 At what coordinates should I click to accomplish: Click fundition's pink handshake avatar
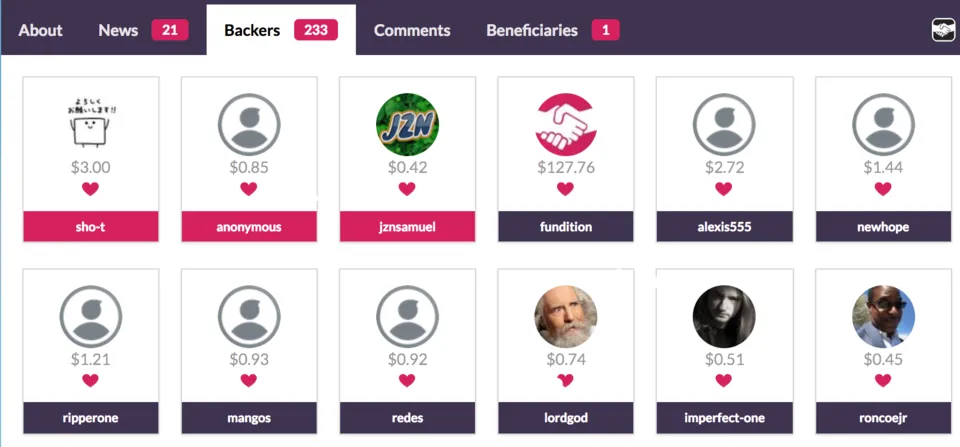(565, 124)
